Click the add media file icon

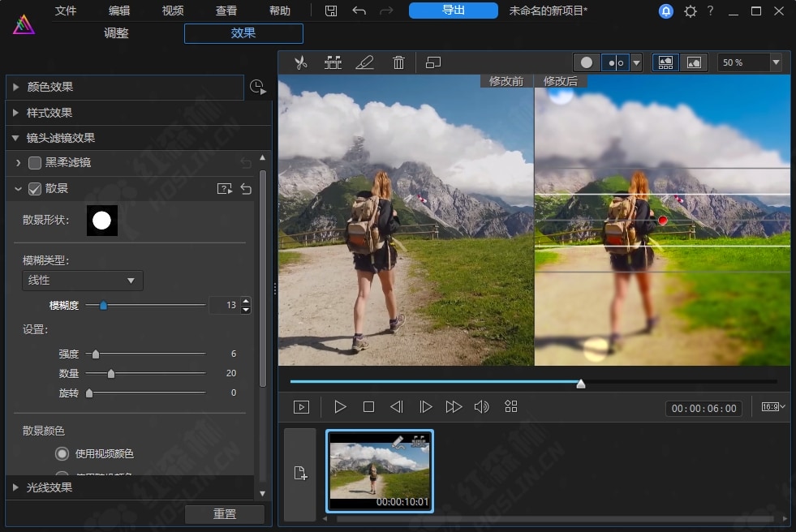[x=300, y=474]
